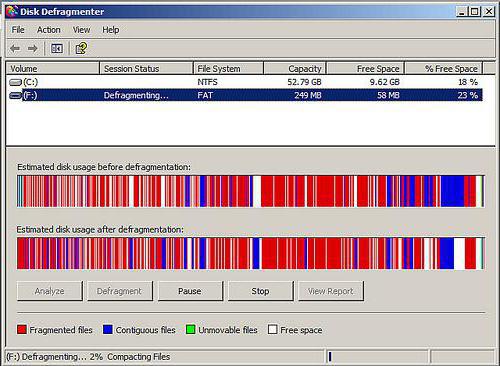Open the File menu
The image size is (500, 366).
pos(18,30)
